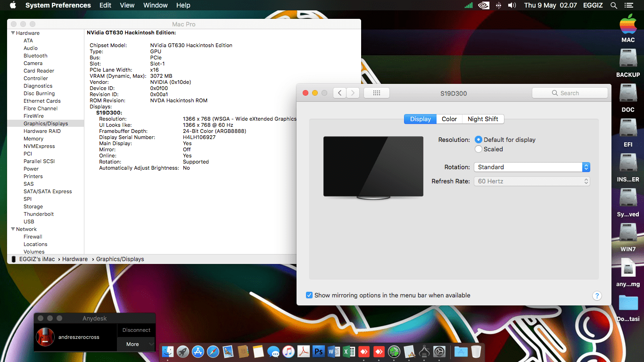Show all preferences grid button
The image size is (644, 362).
377,93
